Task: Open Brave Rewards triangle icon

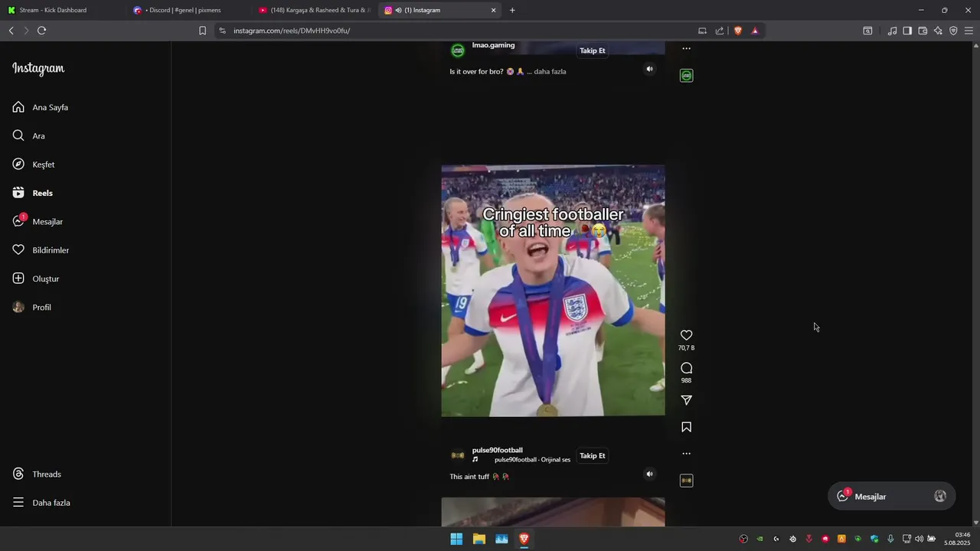Action: pos(755,31)
